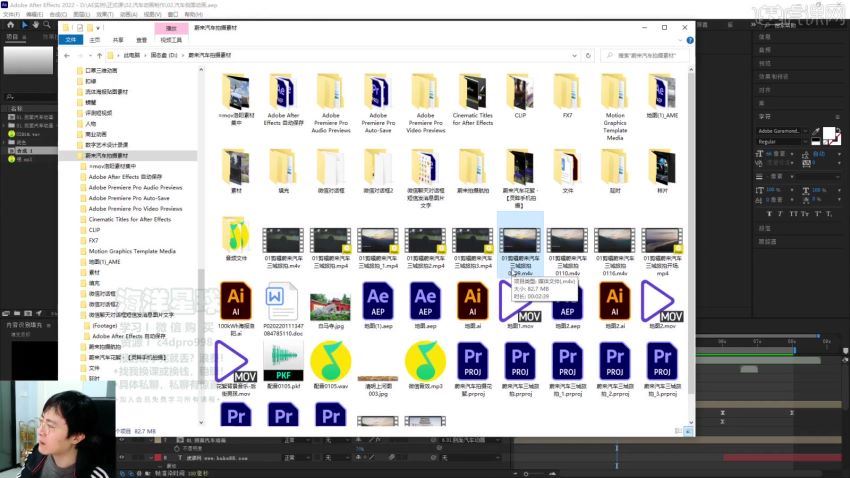Select the 地图2.ai Illustrator file
Screen dimensions: 850x478
pyautogui.click(x=615, y=301)
